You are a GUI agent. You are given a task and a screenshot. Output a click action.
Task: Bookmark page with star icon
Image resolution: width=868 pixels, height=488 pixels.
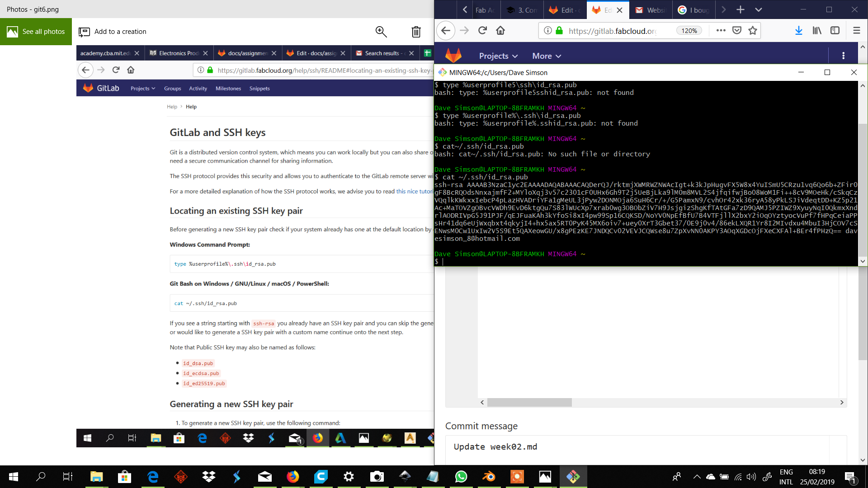753,30
